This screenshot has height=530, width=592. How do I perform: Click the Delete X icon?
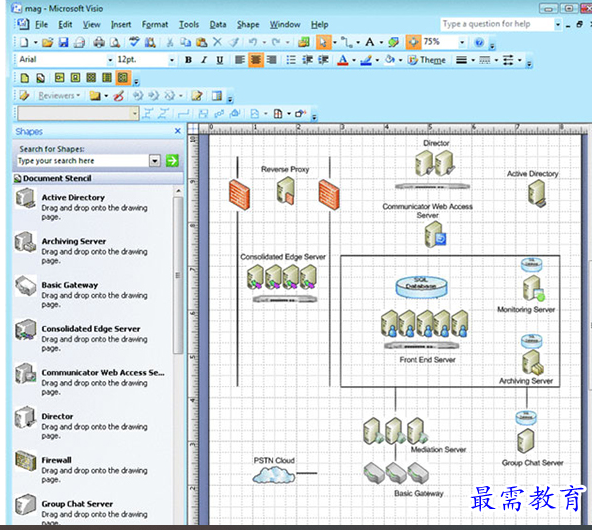click(217, 42)
